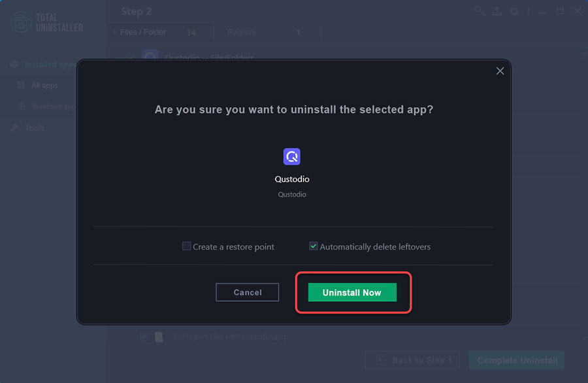Click the Complete Uninstall button
The image size is (588, 383).
point(517,360)
